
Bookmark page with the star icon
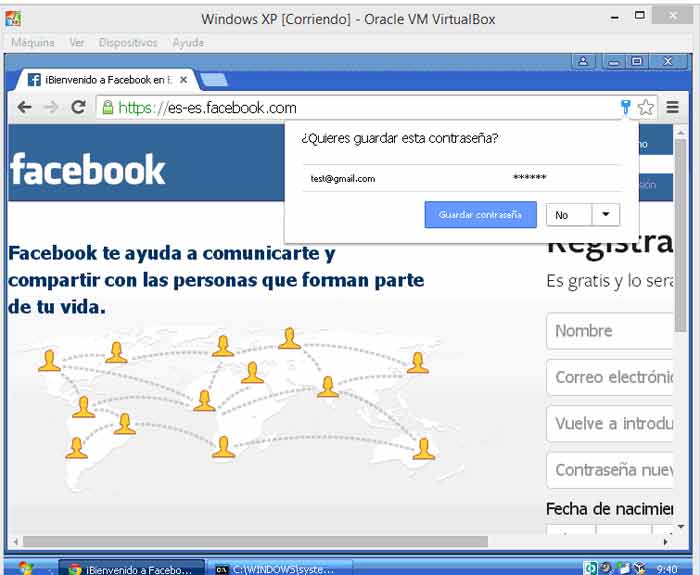tap(646, 108)
